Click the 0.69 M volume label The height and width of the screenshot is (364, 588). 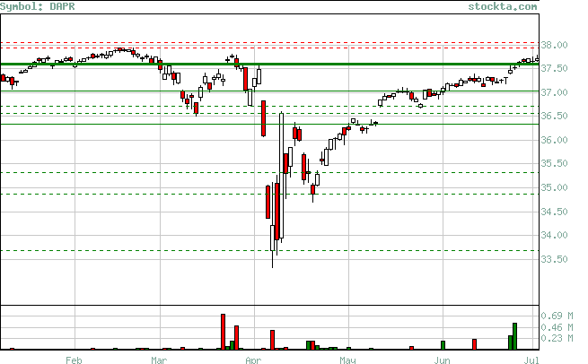coord(557,316)
